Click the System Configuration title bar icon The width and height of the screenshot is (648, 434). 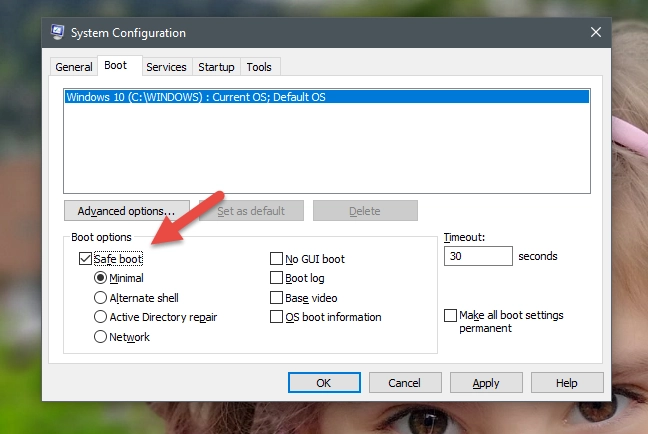[57, 32]
